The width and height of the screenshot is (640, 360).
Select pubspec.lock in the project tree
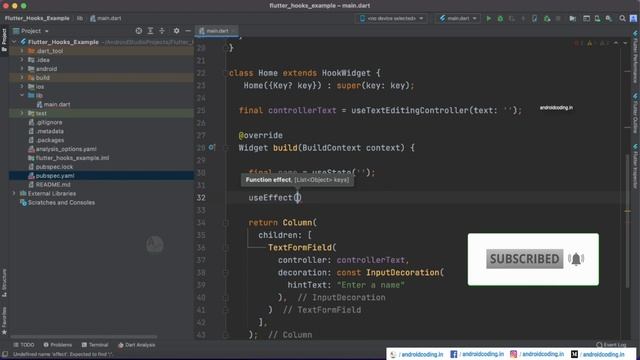coord(51,167)
